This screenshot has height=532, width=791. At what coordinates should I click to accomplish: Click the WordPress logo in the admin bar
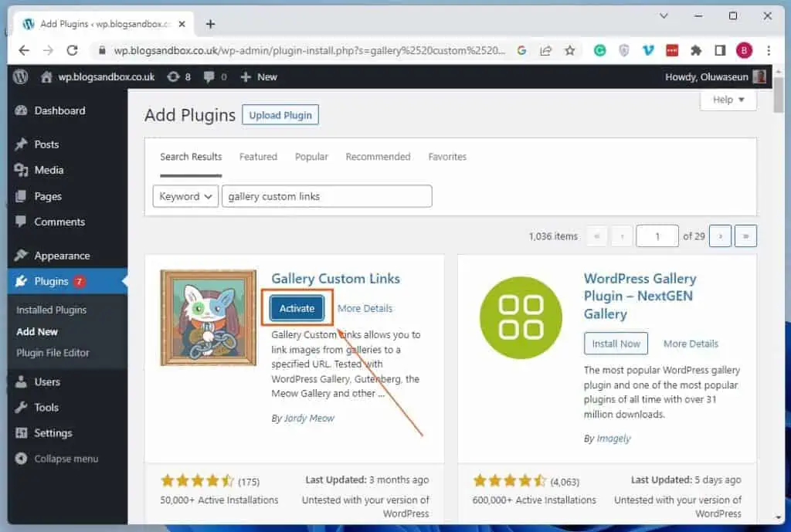point(19,76)
